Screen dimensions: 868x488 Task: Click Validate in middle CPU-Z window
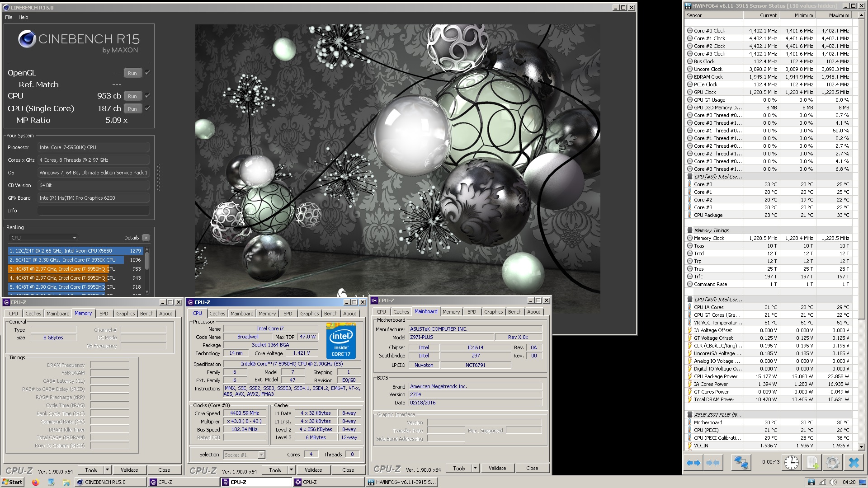point(313,470)
